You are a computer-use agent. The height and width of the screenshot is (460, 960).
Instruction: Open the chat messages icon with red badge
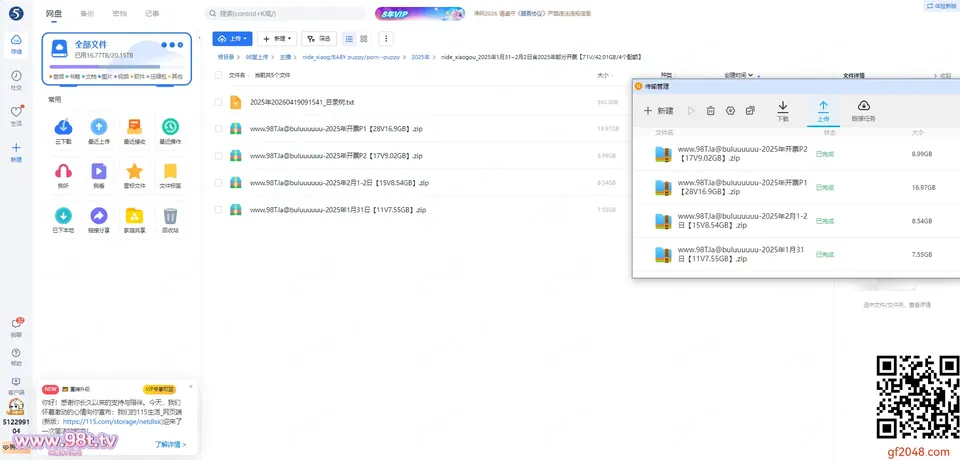17,323
